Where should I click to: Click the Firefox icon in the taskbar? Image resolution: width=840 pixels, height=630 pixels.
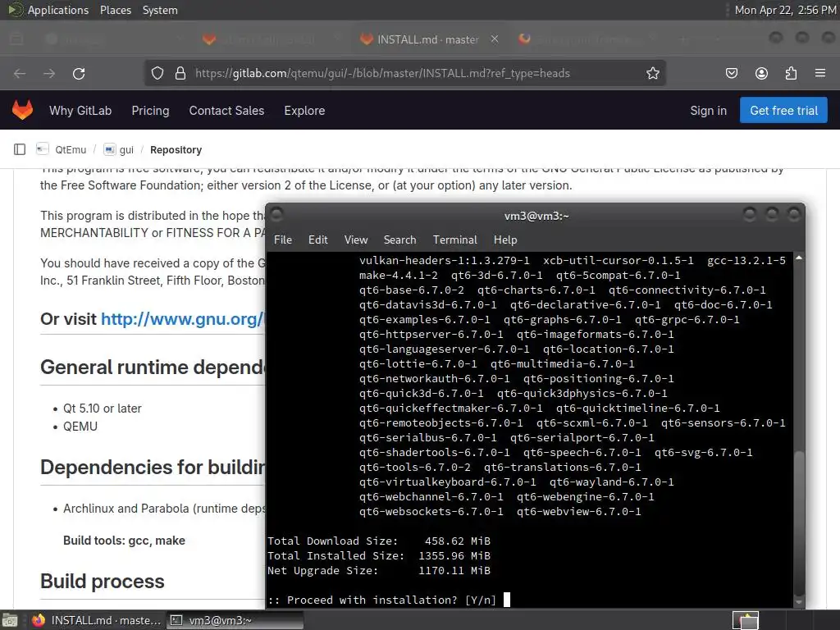pyautogui.click(x=38, y=620)
